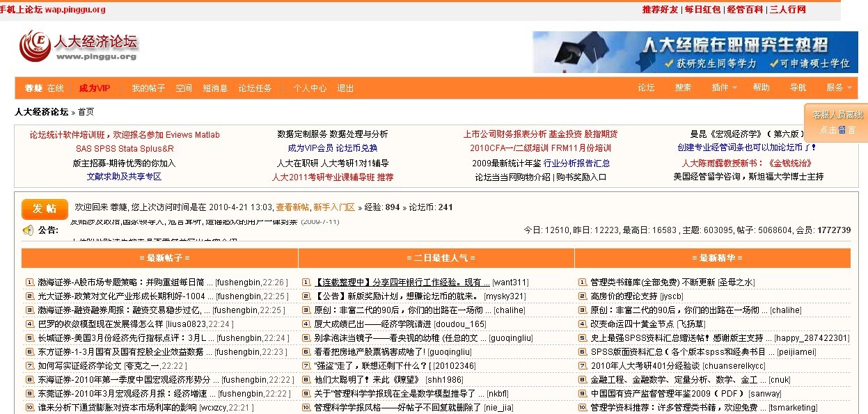
Task: Open the 服务 dropdown menu
Action: (839, 88)
